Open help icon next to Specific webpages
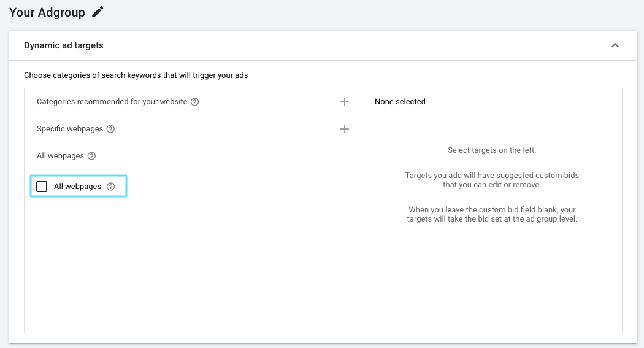 tap(110, 129)
